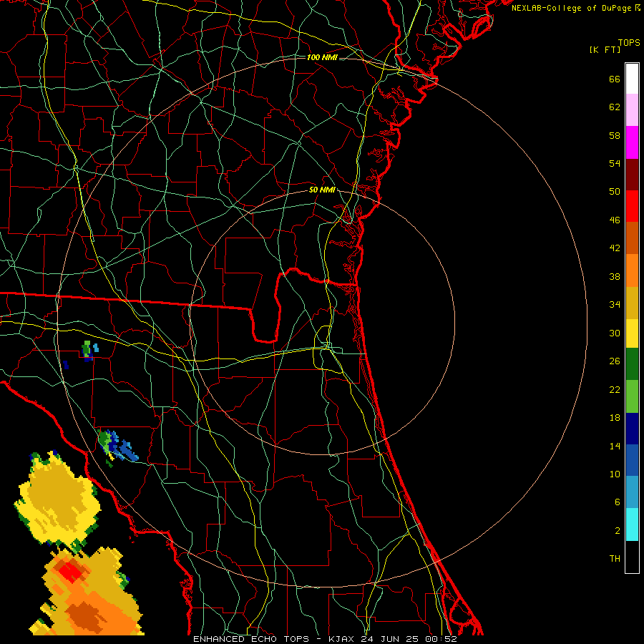Image resolution: width=644 pixels, height=644 pixels.
Task: Select the bright orange legend swatch near 38
Action: click(x=632, y=270)
